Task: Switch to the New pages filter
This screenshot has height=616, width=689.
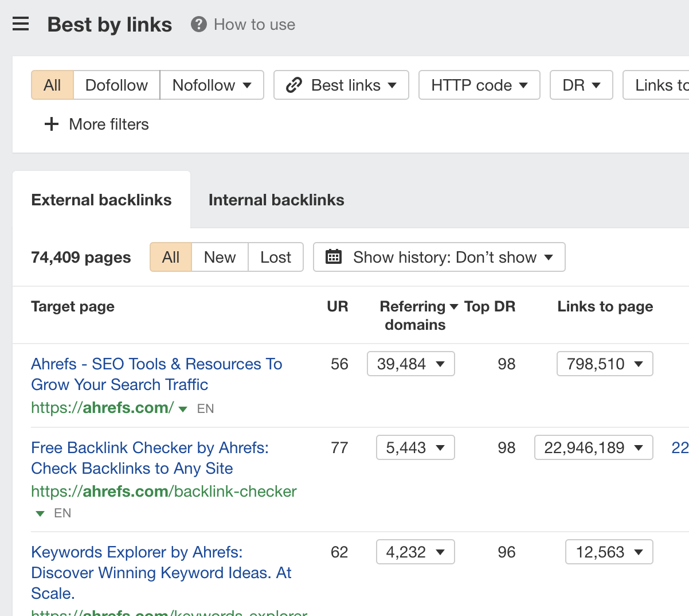Action: click(x=220, y=257)
